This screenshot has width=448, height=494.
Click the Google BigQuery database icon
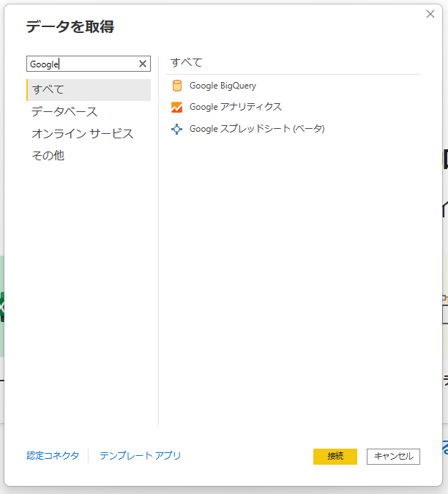(x=176, y=86)
